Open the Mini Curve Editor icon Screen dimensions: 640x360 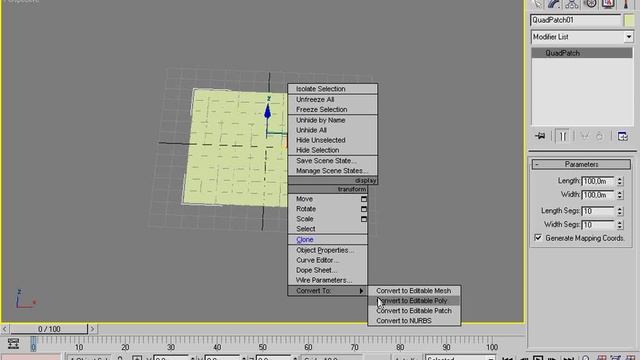13,344
